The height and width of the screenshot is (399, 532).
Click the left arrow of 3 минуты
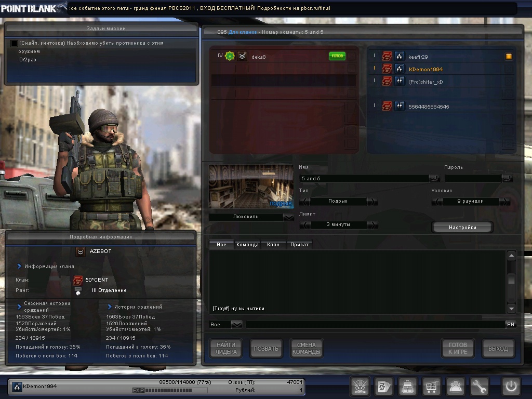(304, 224)
